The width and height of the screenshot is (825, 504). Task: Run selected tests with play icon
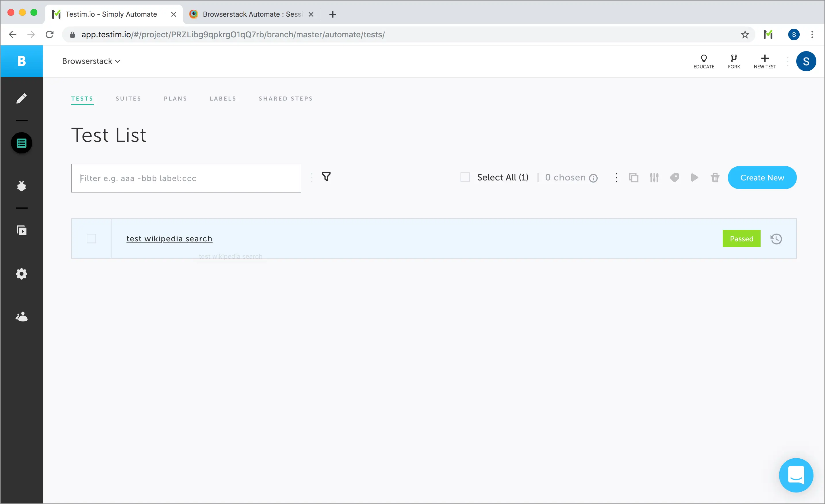[694, 177]
